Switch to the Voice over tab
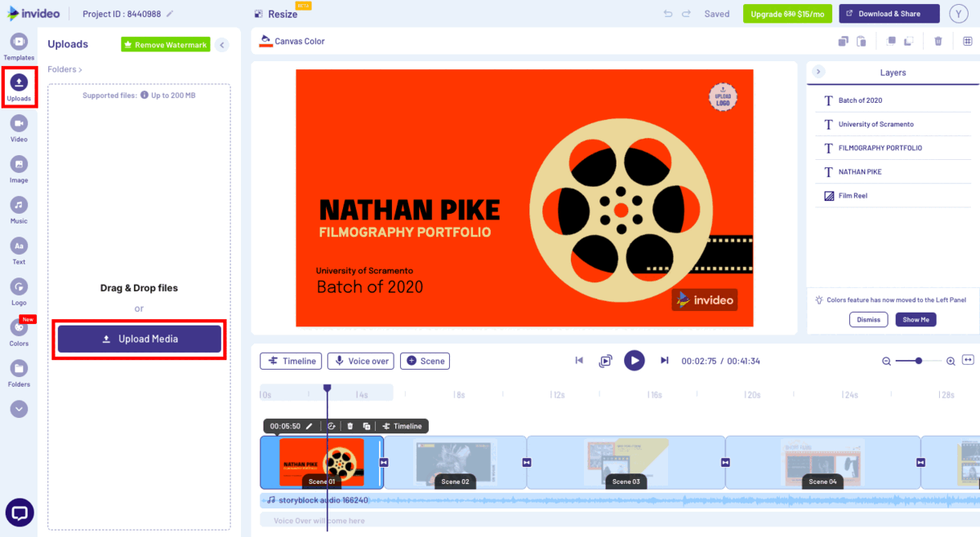Viewport: 980px width, 537px height. pyautogui.click(x=360, y=361)
